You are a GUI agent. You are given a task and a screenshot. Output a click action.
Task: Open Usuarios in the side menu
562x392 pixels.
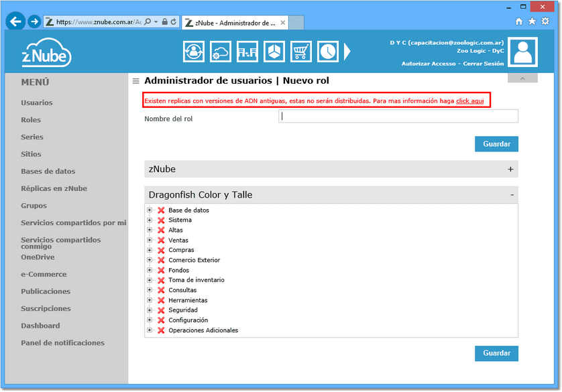(37, 103)
